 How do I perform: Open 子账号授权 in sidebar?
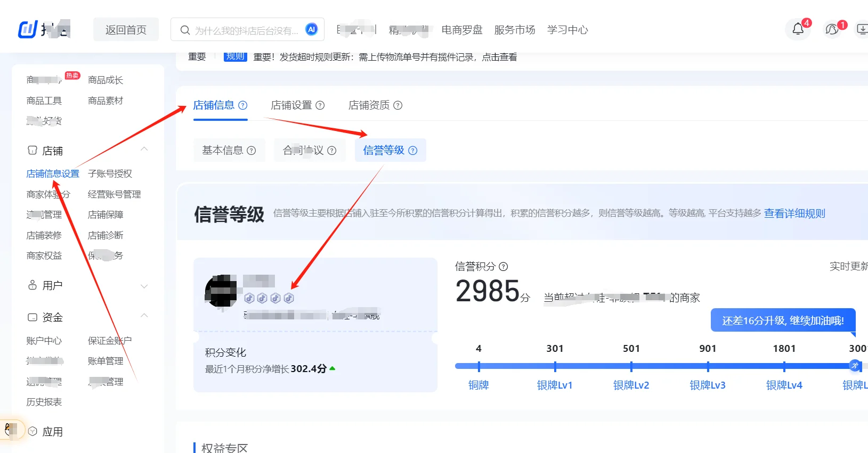coord(110,174)
